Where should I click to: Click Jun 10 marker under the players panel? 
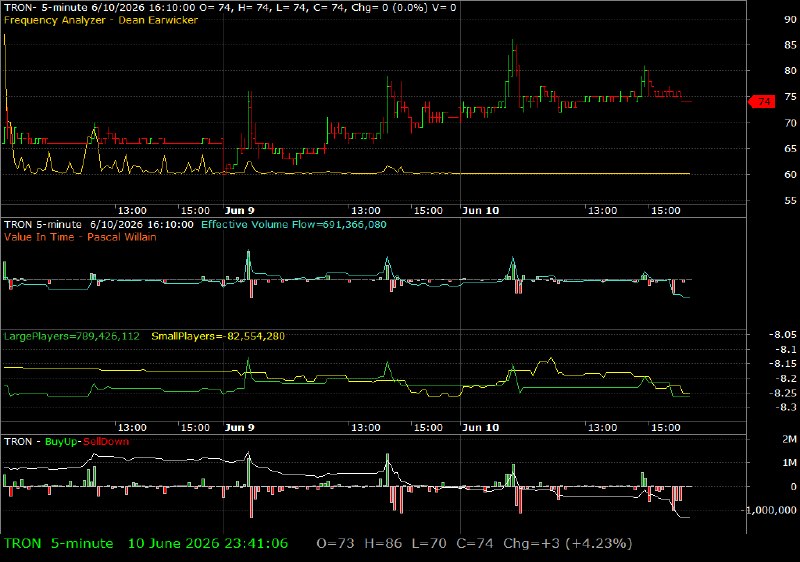(x=480, y=427)
